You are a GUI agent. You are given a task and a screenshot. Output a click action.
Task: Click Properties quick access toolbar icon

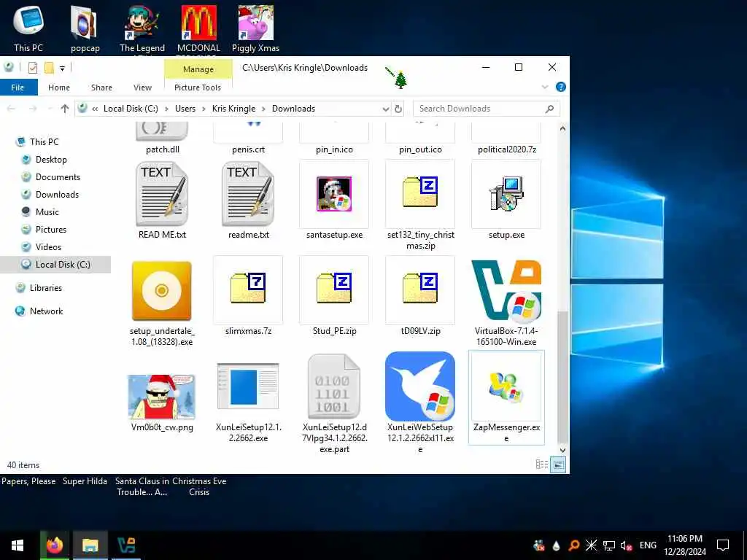pyautogui.click(x=32, y=68)
